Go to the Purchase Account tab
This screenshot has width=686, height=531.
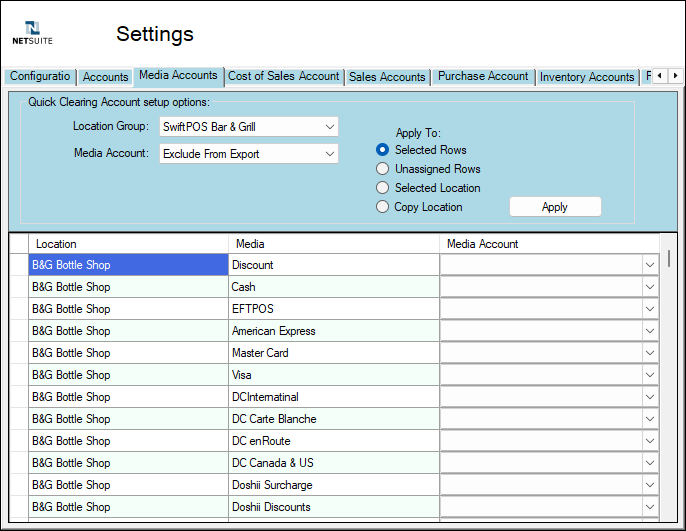click(x=483, y=77)
